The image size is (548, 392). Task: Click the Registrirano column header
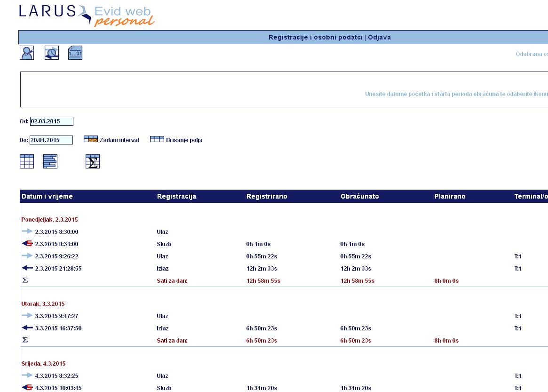coord(266,196)
